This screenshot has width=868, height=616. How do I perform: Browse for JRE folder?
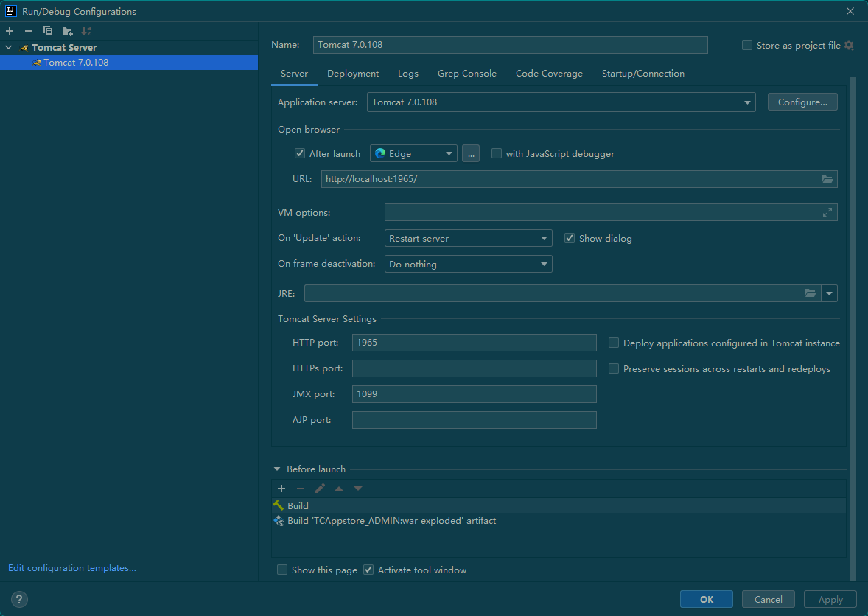coord(811,293)
